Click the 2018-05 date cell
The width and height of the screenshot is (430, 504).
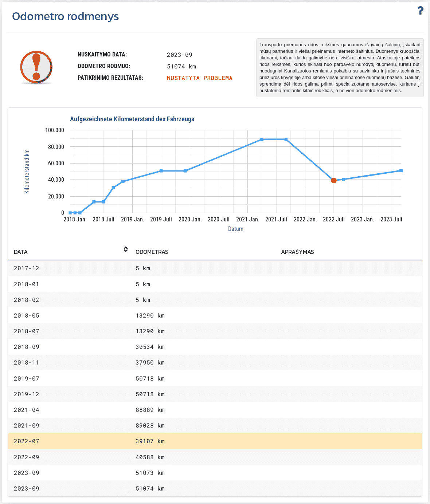(x=26, y=316)
